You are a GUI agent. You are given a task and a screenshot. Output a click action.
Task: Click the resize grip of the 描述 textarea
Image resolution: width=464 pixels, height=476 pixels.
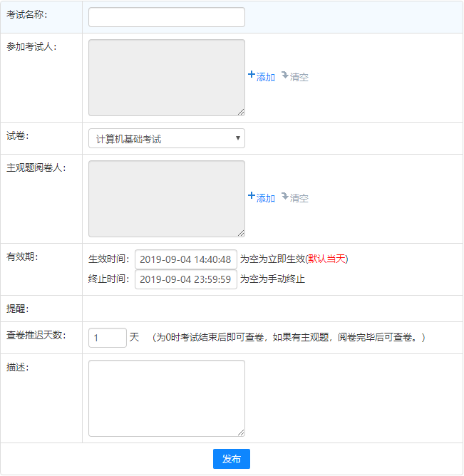tap(241, 433)
